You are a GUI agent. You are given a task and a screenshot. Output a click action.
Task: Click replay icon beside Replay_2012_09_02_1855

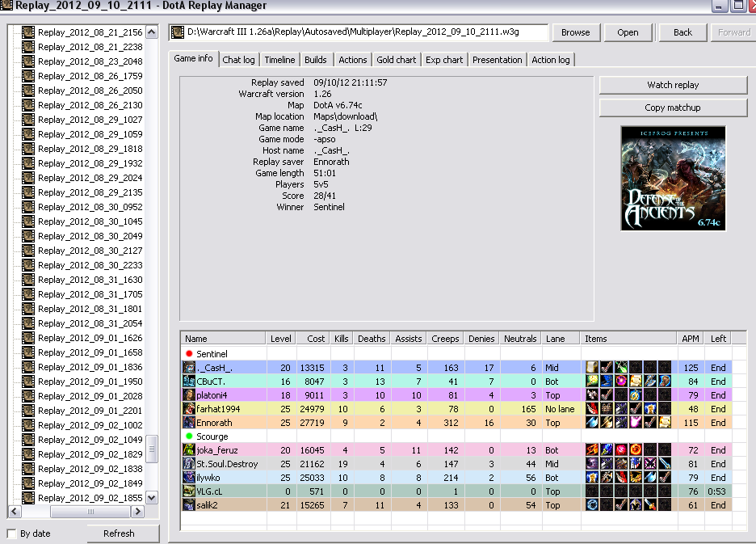click(x=28, y=497)
